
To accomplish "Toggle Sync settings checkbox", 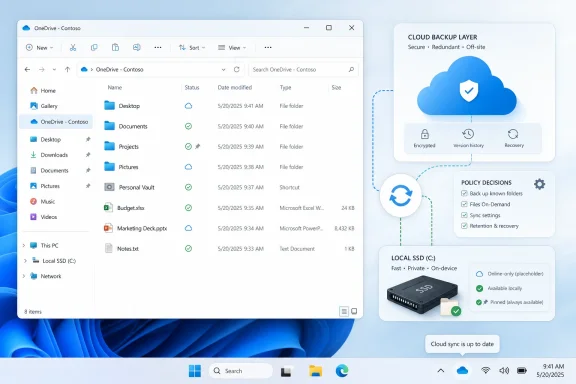I will pyautogui.click(x=464, y=215).
